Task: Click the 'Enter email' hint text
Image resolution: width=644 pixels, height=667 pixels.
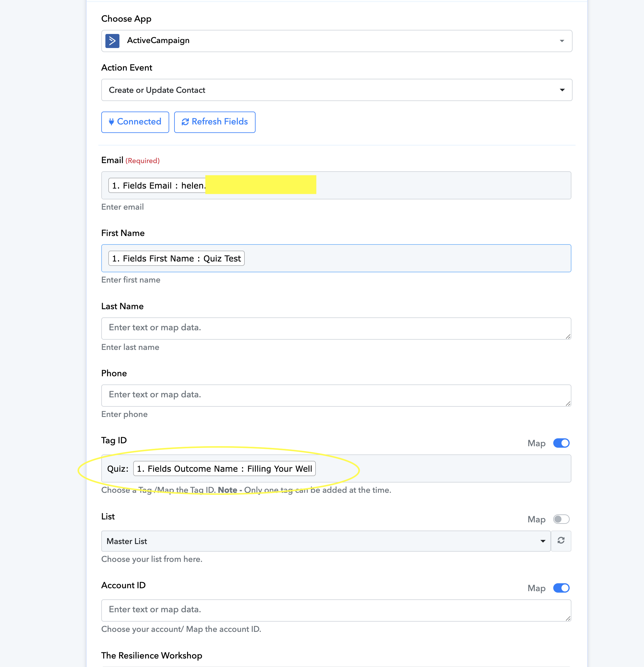Action: click(122, 207)
